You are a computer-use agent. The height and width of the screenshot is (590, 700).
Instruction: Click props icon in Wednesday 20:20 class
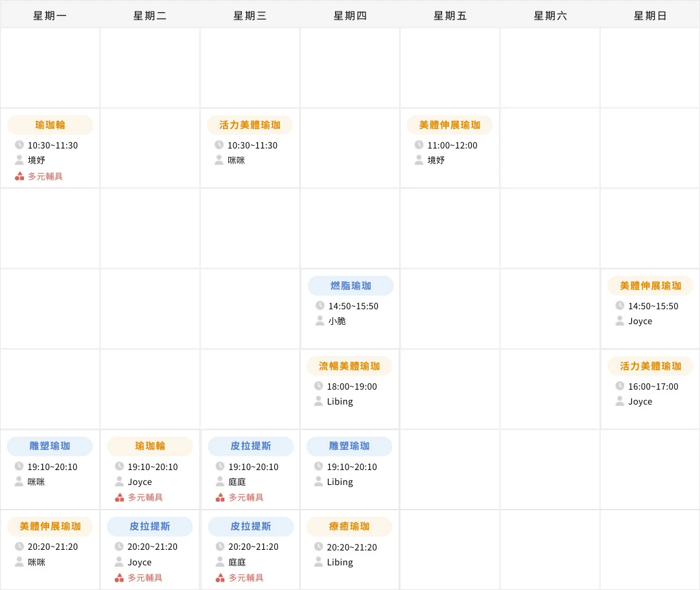tap(220, 578)
